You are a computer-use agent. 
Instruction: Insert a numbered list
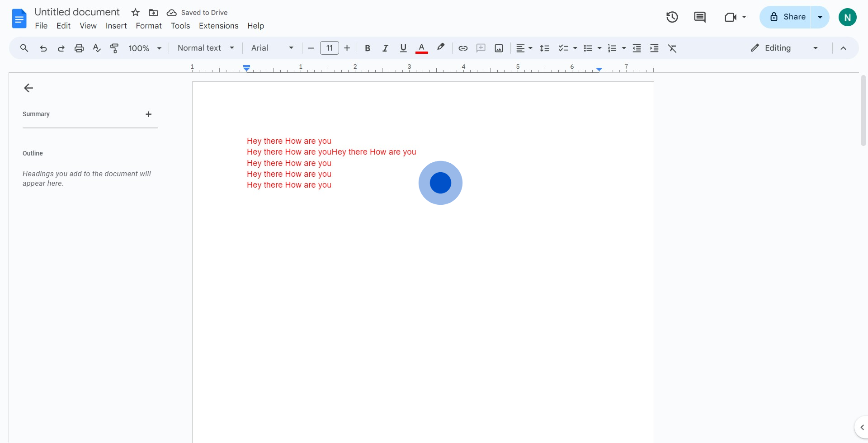(612, 48)
